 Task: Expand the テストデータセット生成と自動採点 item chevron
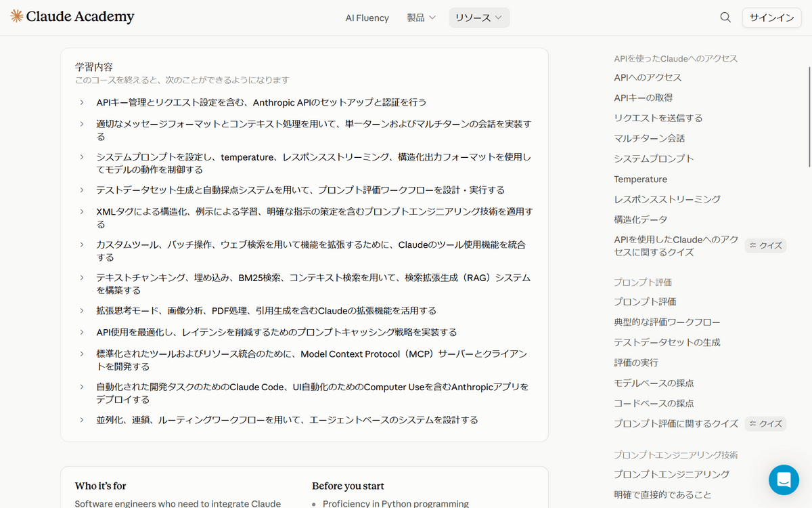(81, 190)
